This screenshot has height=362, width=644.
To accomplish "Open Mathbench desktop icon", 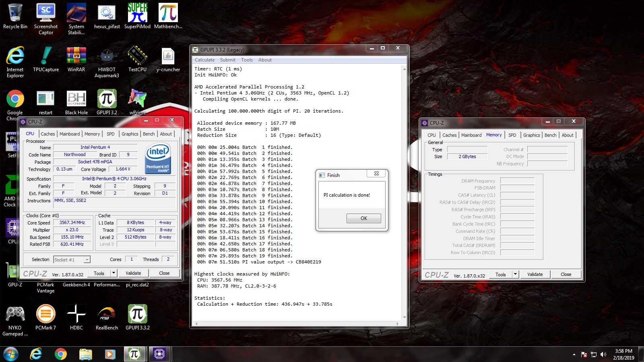I will pyautogui.click(x=168, y=17).
